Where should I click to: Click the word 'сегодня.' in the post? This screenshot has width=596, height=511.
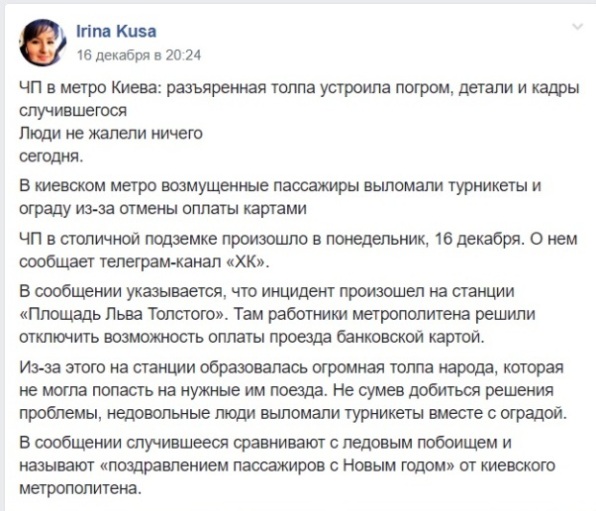tap(51, 156)
